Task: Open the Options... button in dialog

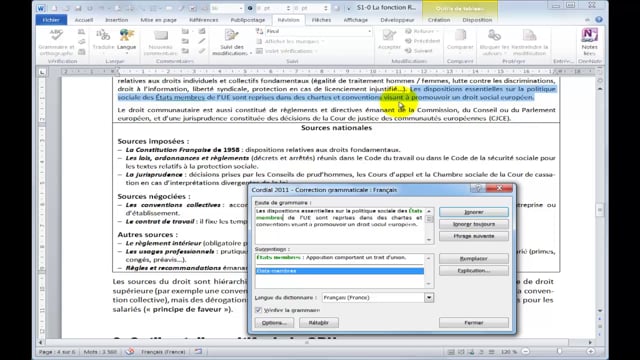Action: pos(274,322)
